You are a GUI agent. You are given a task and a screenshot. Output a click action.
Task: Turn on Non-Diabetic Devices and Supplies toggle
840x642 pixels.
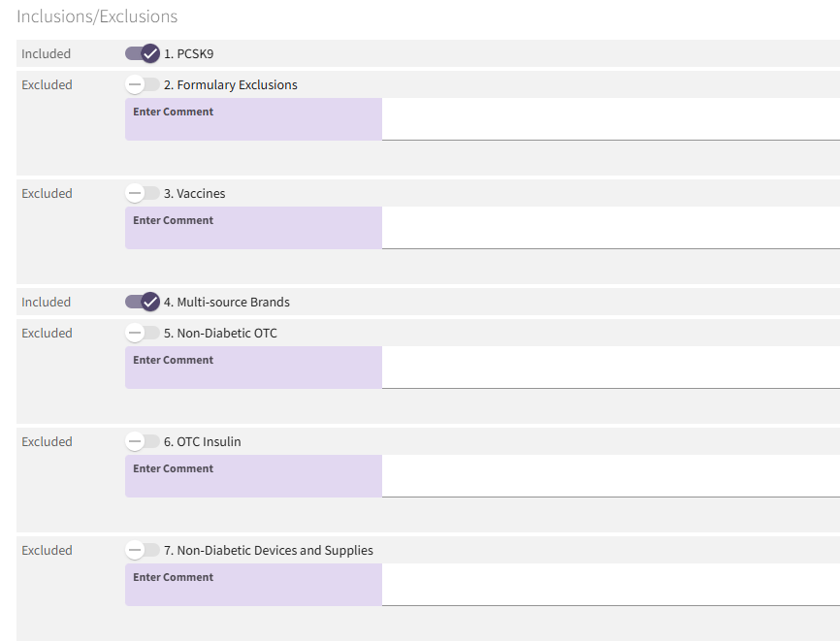point(142,551)
